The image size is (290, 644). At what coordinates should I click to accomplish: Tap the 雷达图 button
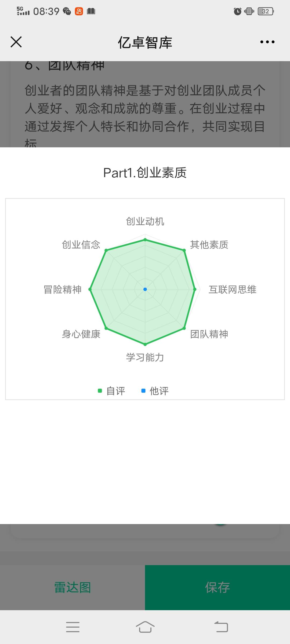(x=73, y=588)
